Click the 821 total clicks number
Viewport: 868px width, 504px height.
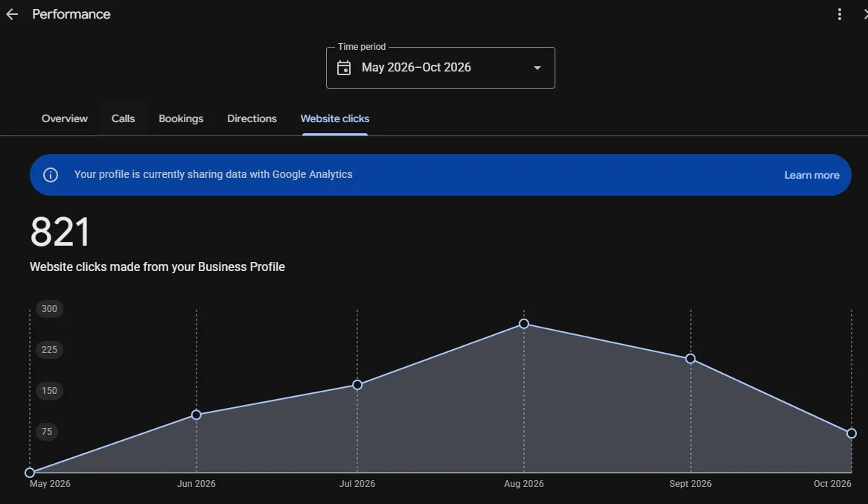pos(60,232)
